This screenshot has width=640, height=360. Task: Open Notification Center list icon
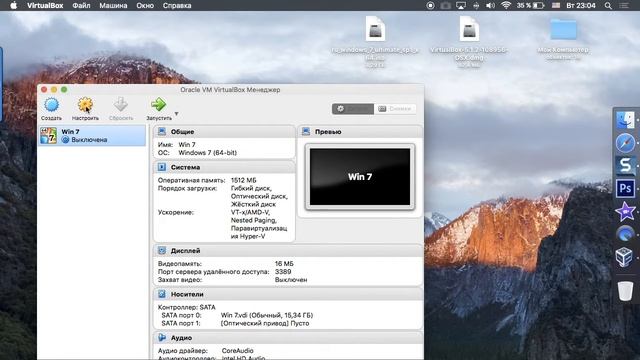pyautogui.click(x=624, y=5)
